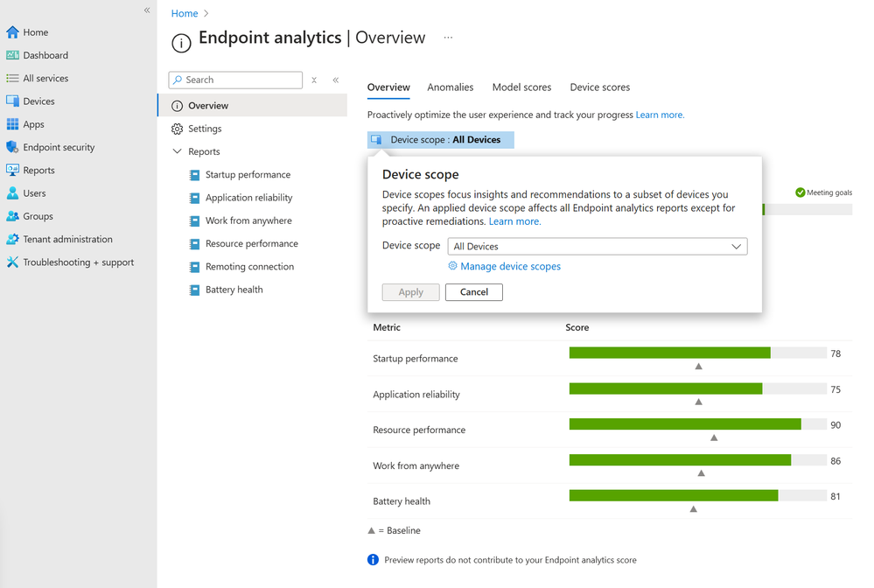Click the All services list icon

(x=12, y=79)
